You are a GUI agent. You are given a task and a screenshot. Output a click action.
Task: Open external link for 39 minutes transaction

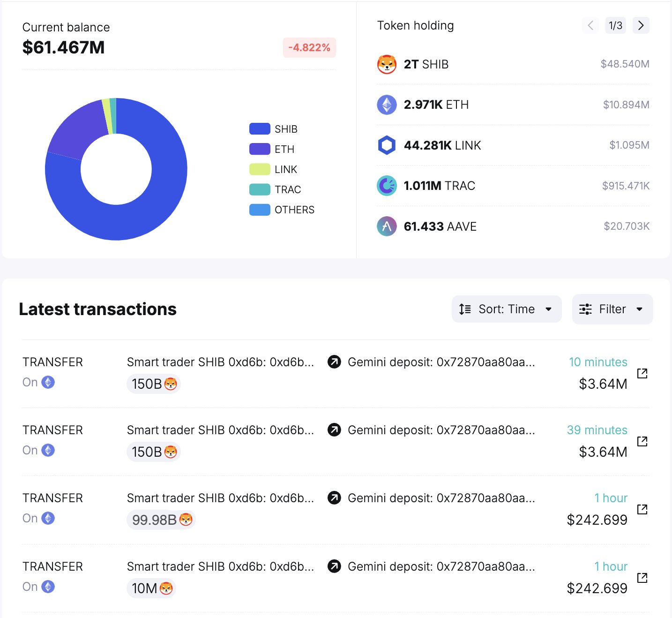[642, 441]
